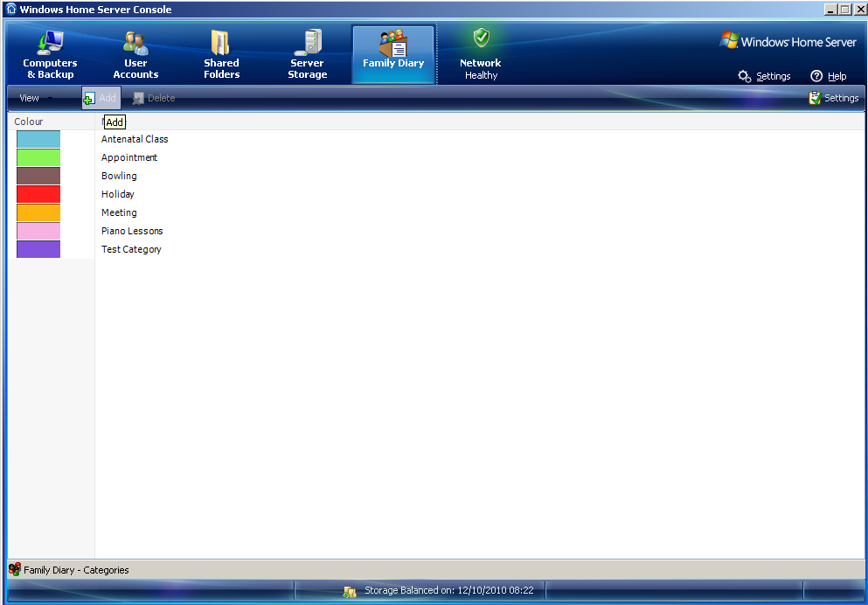
Task: Click the Settings gear icon in header
Action: tap(745, 76)
